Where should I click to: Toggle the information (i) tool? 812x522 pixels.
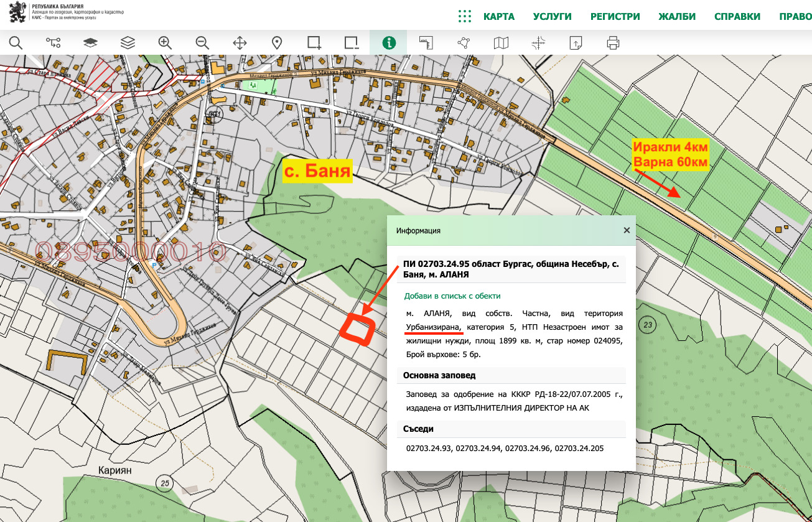[x=389, y=42]
